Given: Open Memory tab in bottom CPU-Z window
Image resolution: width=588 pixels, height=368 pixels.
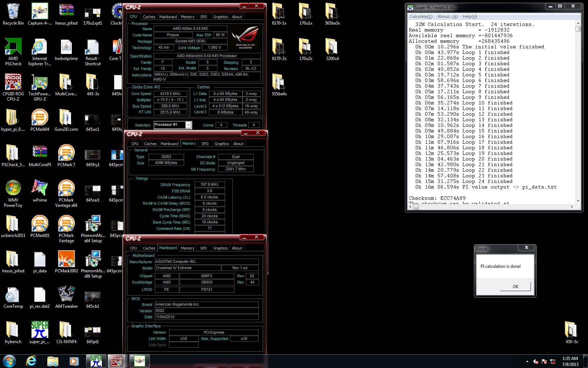Looking at the screenshot, I should coord(188,248).
